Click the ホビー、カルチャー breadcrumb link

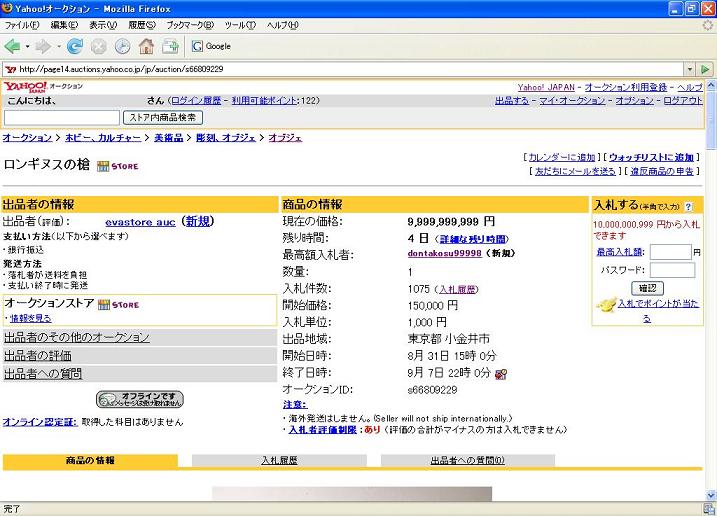103,138
